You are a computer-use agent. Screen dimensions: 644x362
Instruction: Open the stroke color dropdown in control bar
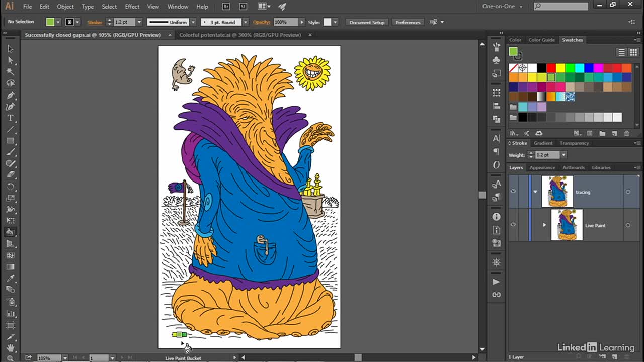point(77,22)
